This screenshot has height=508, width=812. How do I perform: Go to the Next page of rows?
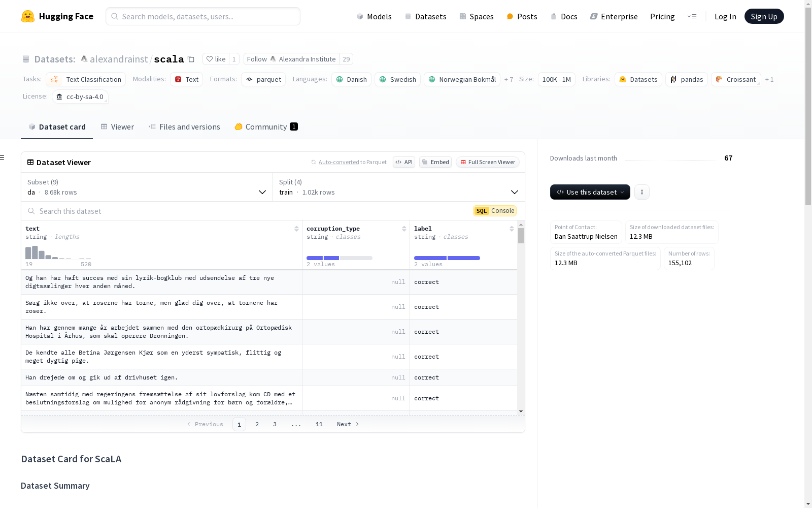tap(348, 424)
